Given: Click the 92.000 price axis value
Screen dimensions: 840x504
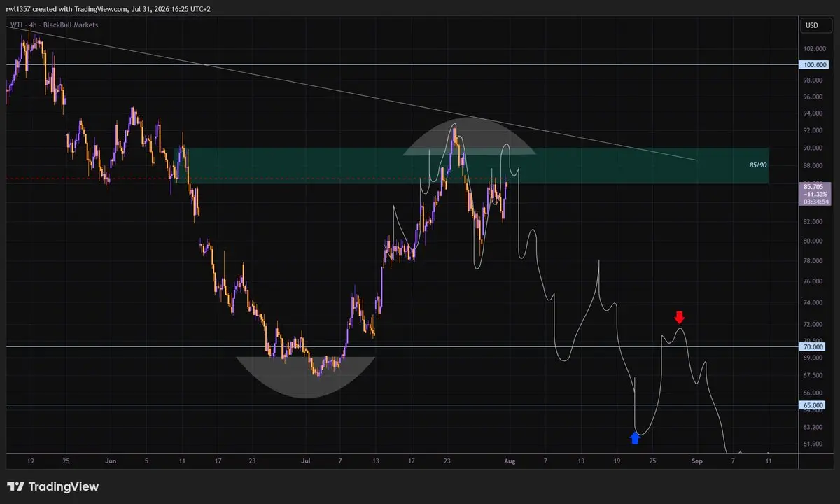Looking at the screenshot, I should 814,131.
